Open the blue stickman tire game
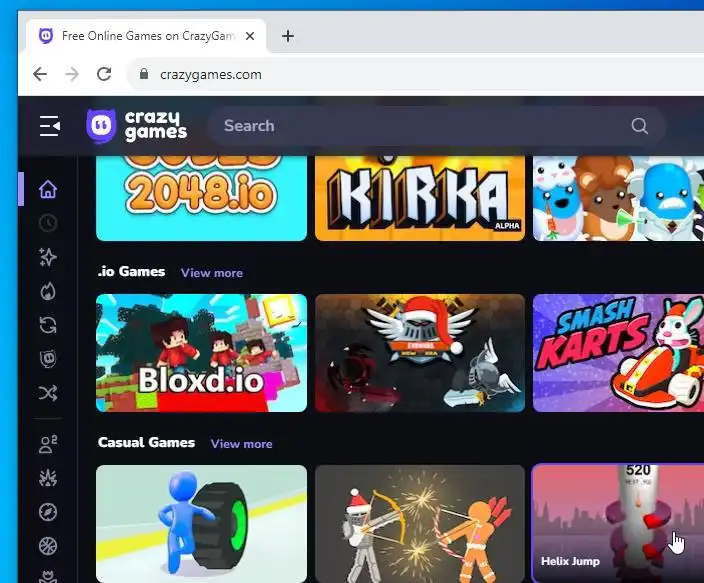The image size is (704, 583). click(x=202, y=524)
